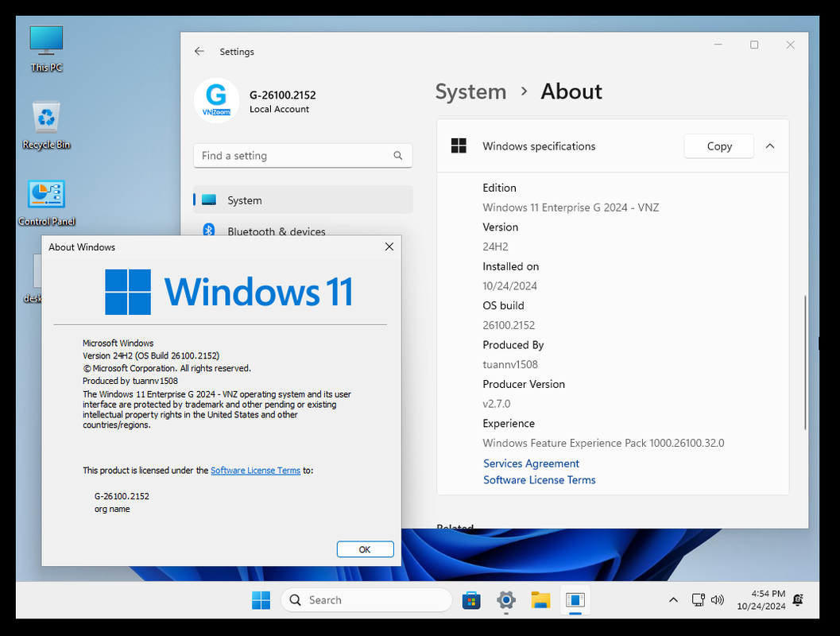Open Software License Terms link in About Windows
840x636 pixels.
pyautogui.click(x=255, y=471)
